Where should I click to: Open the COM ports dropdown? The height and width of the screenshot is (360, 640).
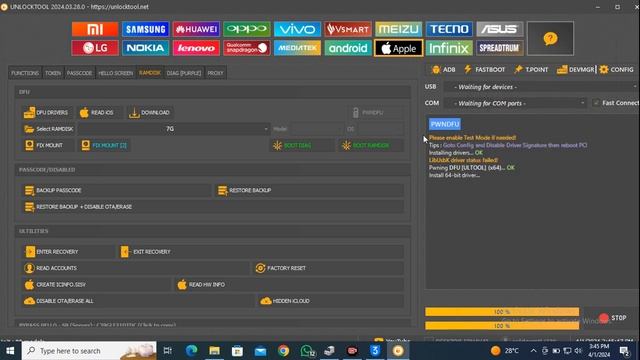(x=516, y=103)
